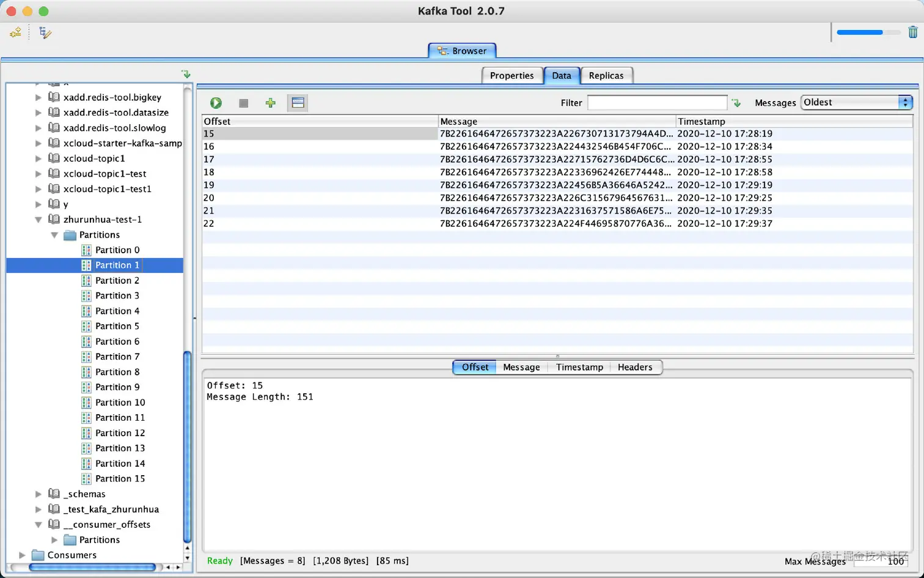The height and width of the screenshot is (578, 924).
Task: Click the Filter text field
Action: click(x=658, y=103)
